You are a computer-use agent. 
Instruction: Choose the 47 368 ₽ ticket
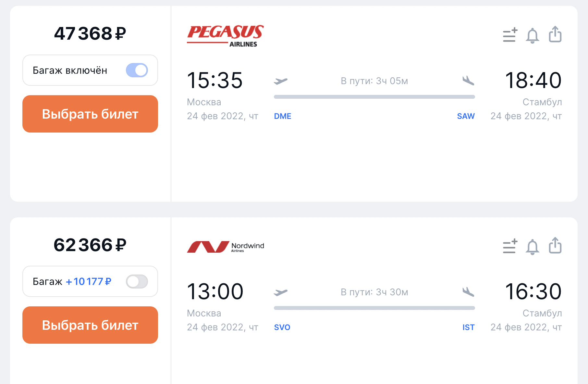(x=90, y=114)
